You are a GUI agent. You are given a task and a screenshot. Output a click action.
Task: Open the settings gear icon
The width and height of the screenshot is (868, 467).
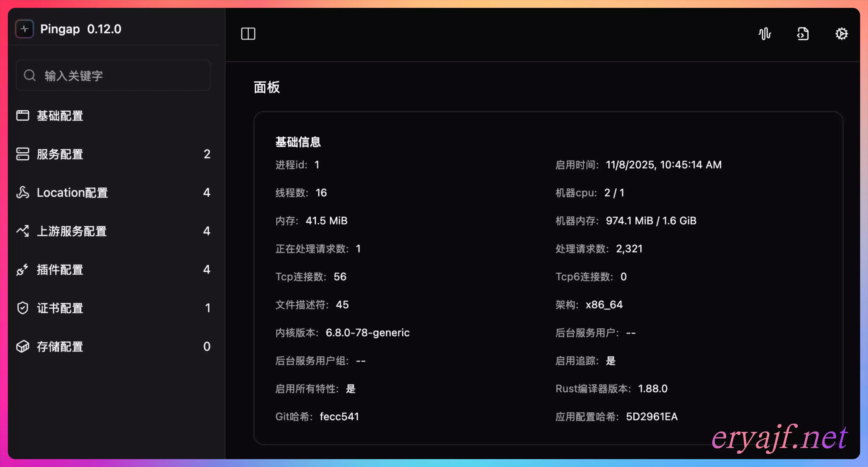tap(841, 34)
